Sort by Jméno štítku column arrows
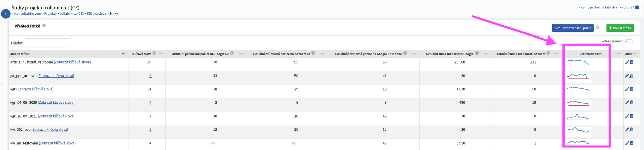The width and height of the screenshot is (644, 150). click(123, 54)
